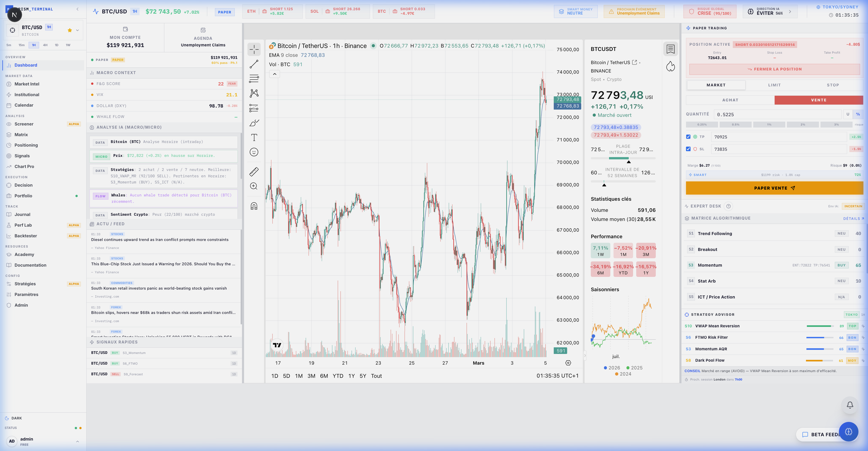Click the ruler measure tool
The image size is (868, 451).
254,172
